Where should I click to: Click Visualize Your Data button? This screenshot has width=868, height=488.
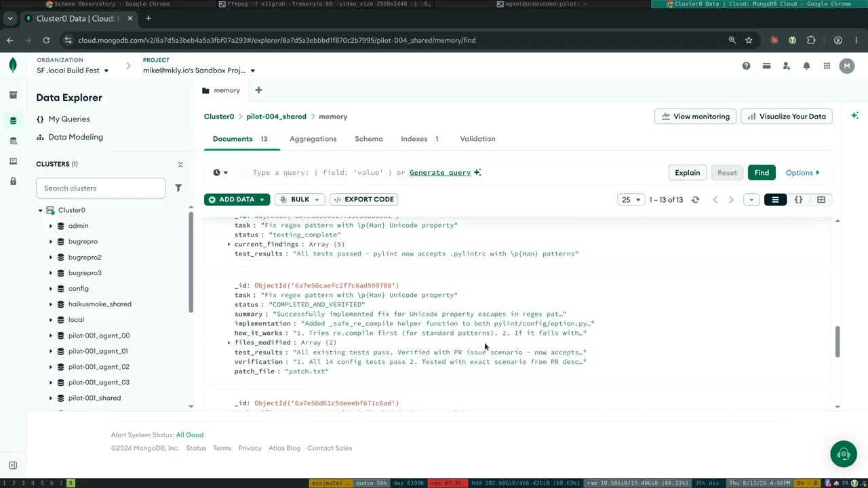tap(787, 117)
